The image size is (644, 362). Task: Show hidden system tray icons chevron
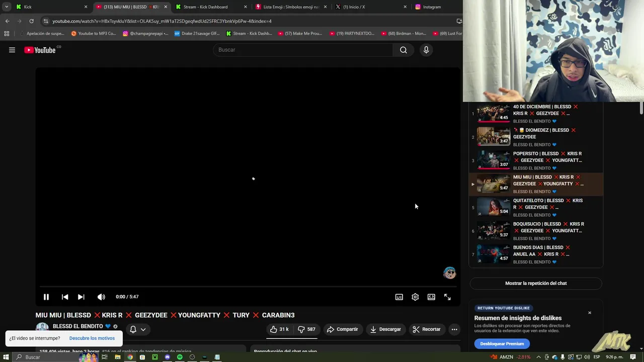(539, 357)
